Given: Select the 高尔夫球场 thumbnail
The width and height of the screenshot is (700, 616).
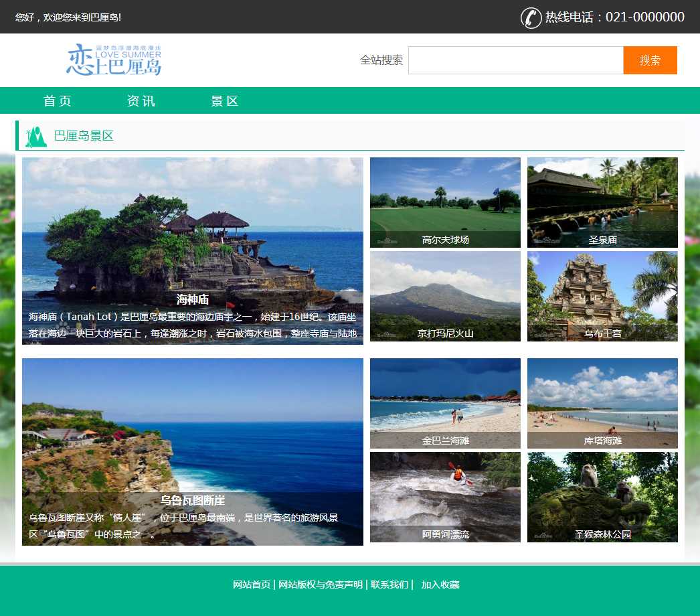Looking at the screenshot, I should [445, 202].
